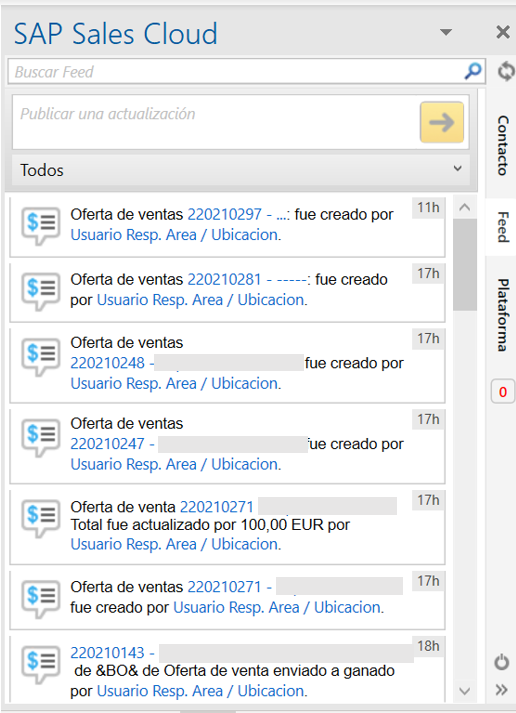The image size is (516, 713).
Task: Click the feed list scrollbar thumb
Action: 465,265
